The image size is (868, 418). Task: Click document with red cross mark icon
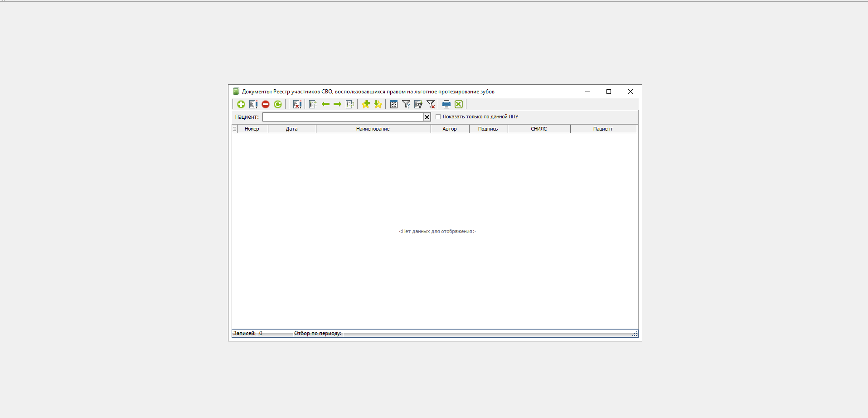pos(297,104)
